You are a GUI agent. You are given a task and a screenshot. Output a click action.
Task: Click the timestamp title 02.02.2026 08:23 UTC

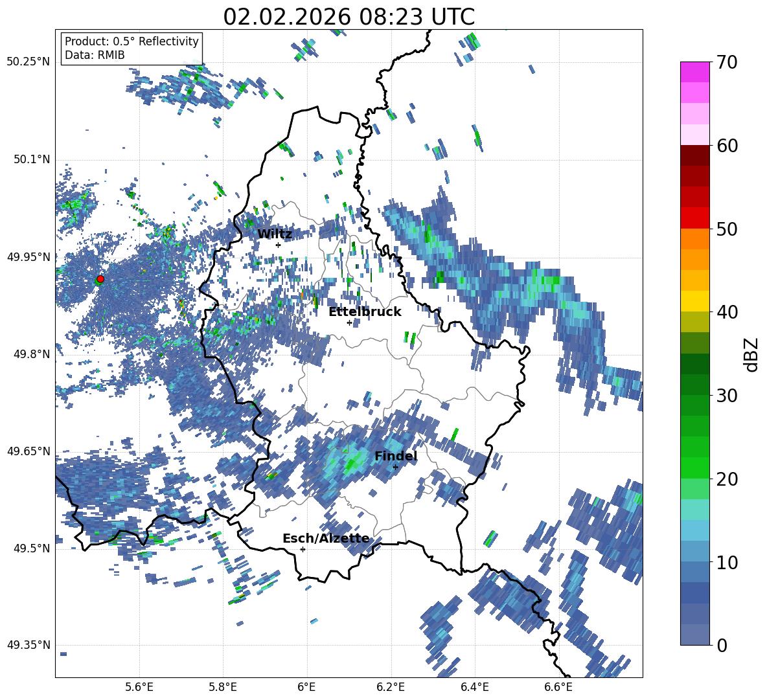[x=349, y=17]
